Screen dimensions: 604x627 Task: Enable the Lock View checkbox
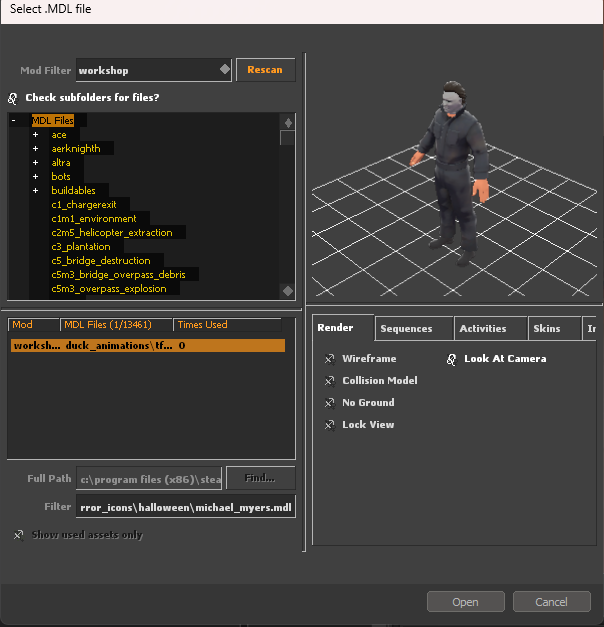(x=330, y=425)
